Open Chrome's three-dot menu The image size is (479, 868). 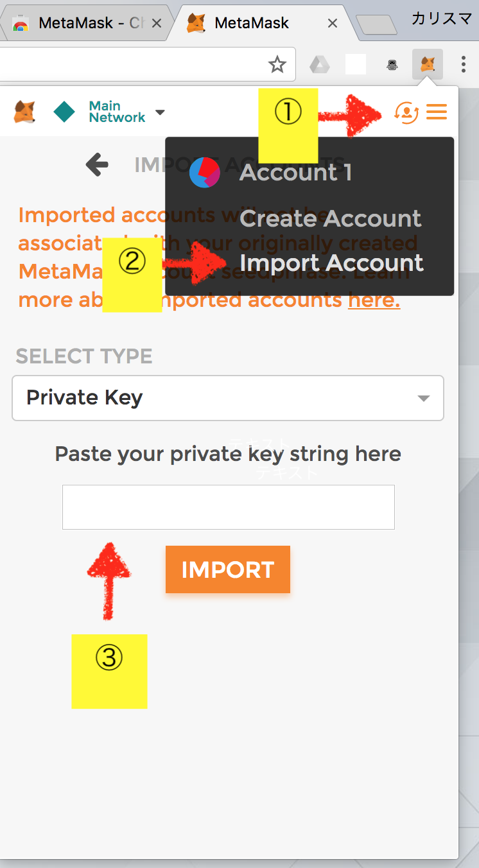pyautogui.click(x=464, y=65)
